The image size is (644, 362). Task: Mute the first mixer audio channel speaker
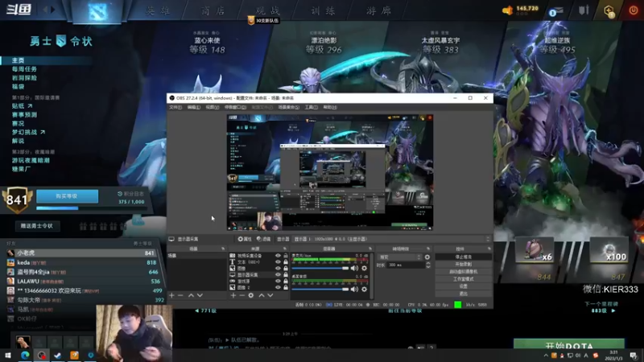354,268
